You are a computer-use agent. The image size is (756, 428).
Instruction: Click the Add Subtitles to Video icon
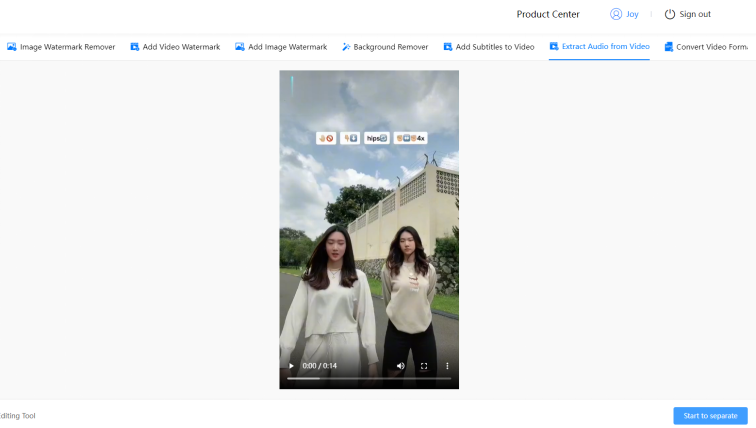(448, 47)
